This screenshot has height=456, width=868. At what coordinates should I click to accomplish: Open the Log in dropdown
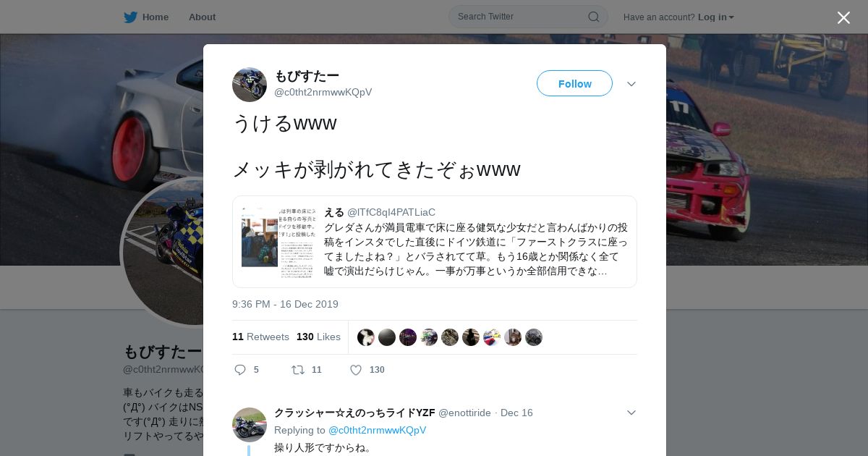[x=716, y=17]
